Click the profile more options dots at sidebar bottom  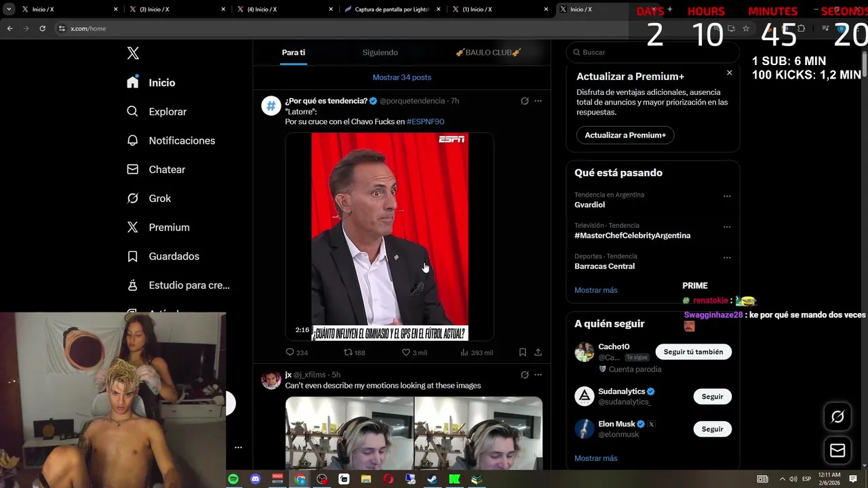tap(238, 447)
